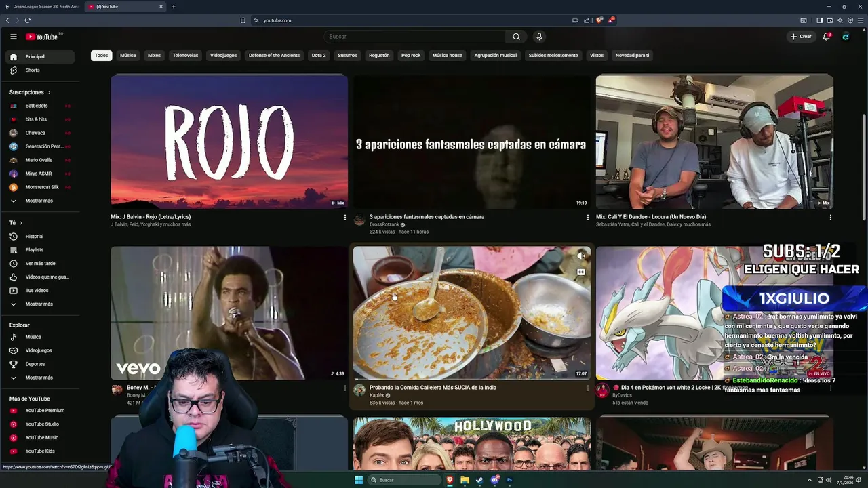868x488 pixels.
Task: Open options for Cali Y El Dandee mix
Action: pyautogui.click(x=830, y=218)
